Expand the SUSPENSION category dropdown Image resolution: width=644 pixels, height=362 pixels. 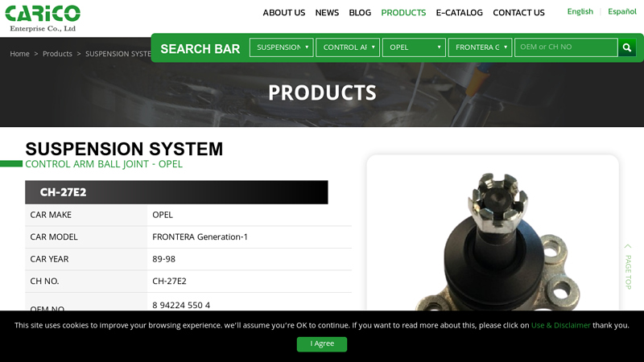[281, 47]
